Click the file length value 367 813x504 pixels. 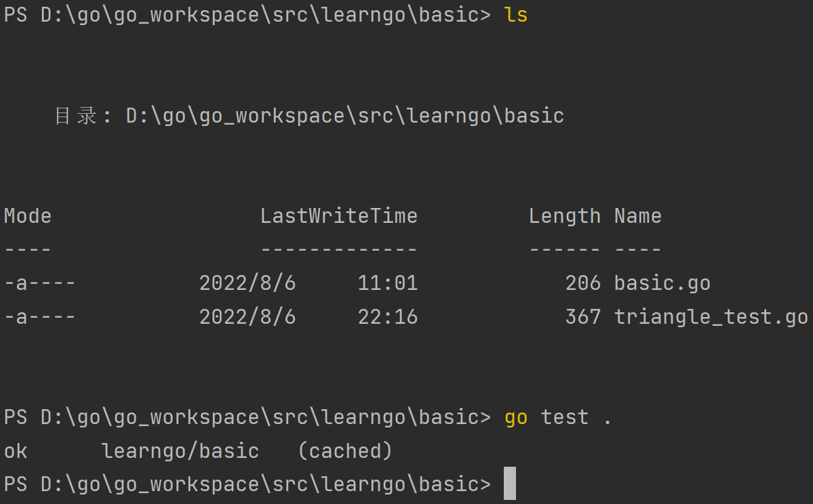[x=582, y=317]
